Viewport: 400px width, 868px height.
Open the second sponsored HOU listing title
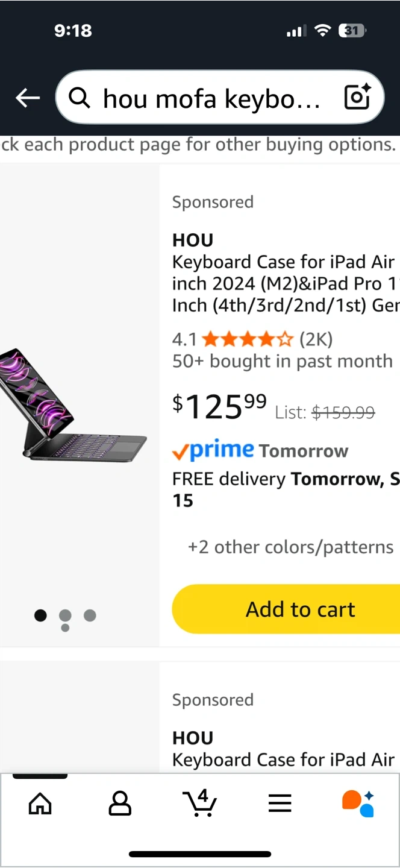point(283,759)
